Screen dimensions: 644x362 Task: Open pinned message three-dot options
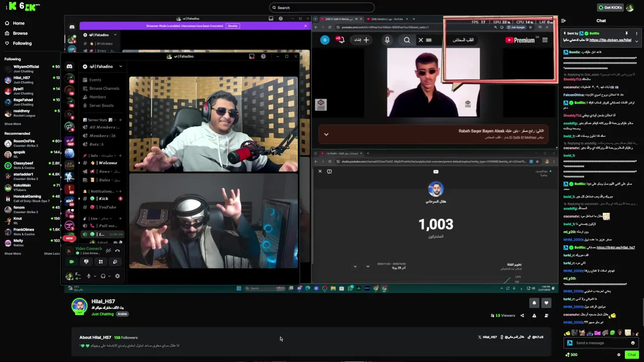pyautogui.click(x=636, y=33)
